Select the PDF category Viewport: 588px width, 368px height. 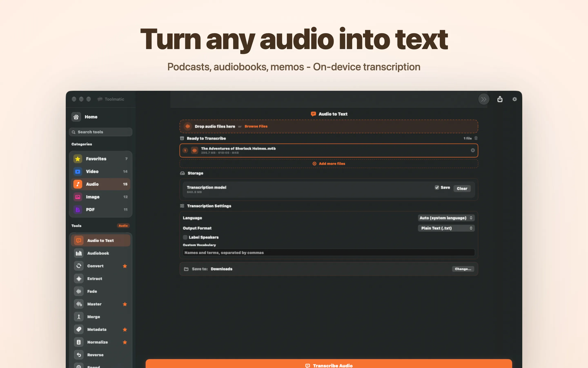click(x=101, y=209)
